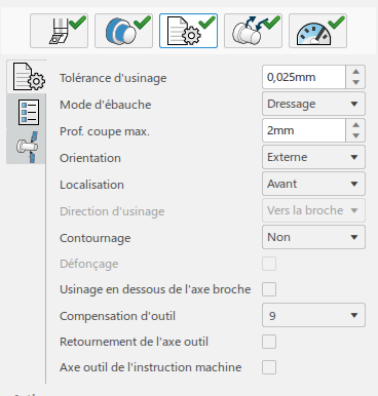
Task: Open the Compensation d'outil dropdown
Action: (314, 315)
